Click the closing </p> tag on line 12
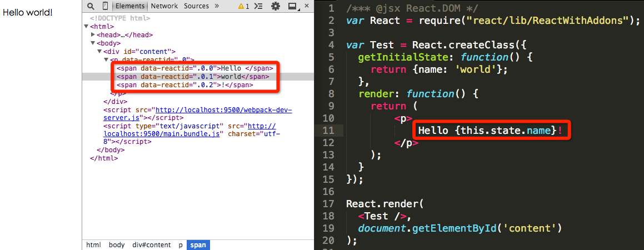The width and height of the screenshot is (644, 250). 406,143
